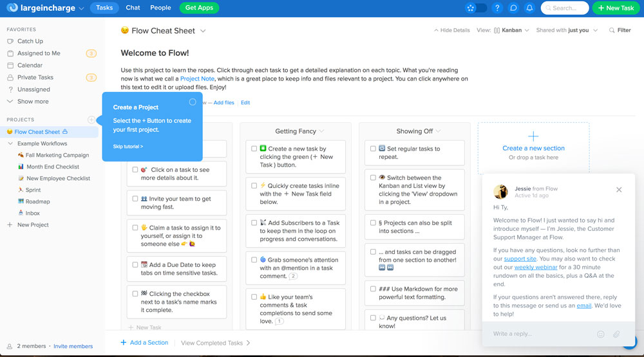Image resolution: width=644 pixels, height=357 pixels.
Task: Click the search field
Action: [565, 8]
